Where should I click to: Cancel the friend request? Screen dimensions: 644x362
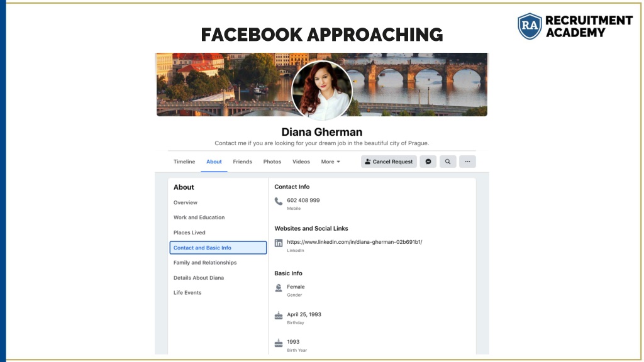(x=389, y=162)
